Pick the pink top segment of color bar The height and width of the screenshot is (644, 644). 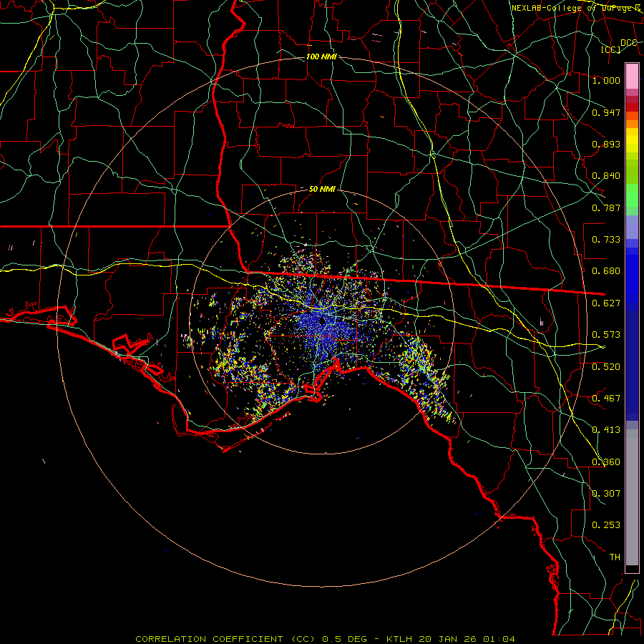632,76
